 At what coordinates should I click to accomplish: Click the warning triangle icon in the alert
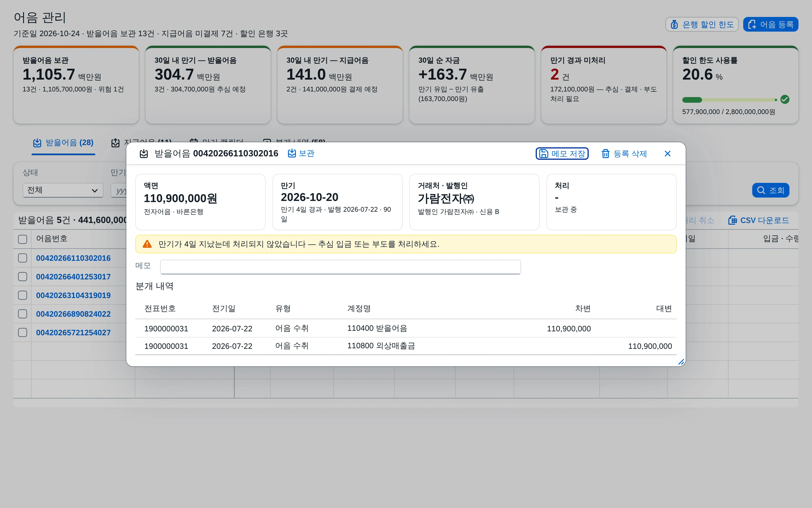click(147, 244)
